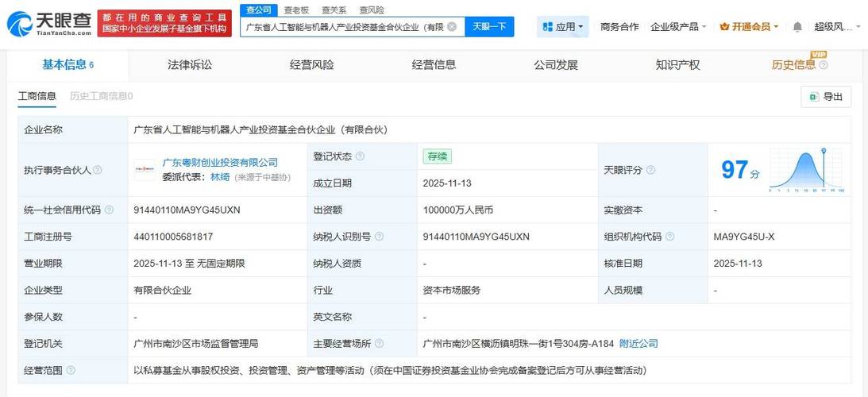Switch to 法律诉讼 tab
The image size is (868, 397).
click(x=190, y=65)
